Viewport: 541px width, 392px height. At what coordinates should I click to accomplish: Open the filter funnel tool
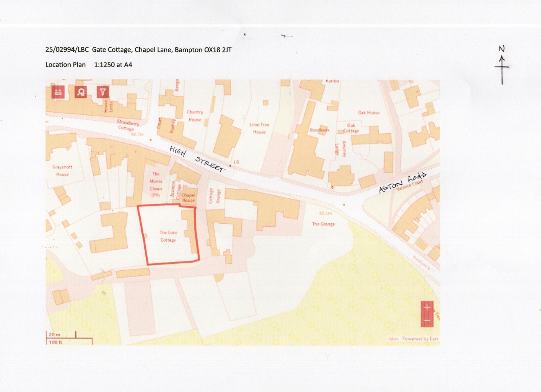[103, 92]
